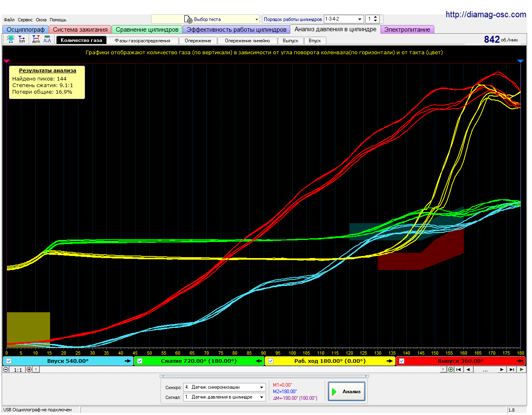The image size is (532, 415).
Task: Toggle the Раб. ход 180.00° checkbox
Action: tap(271, 361)
